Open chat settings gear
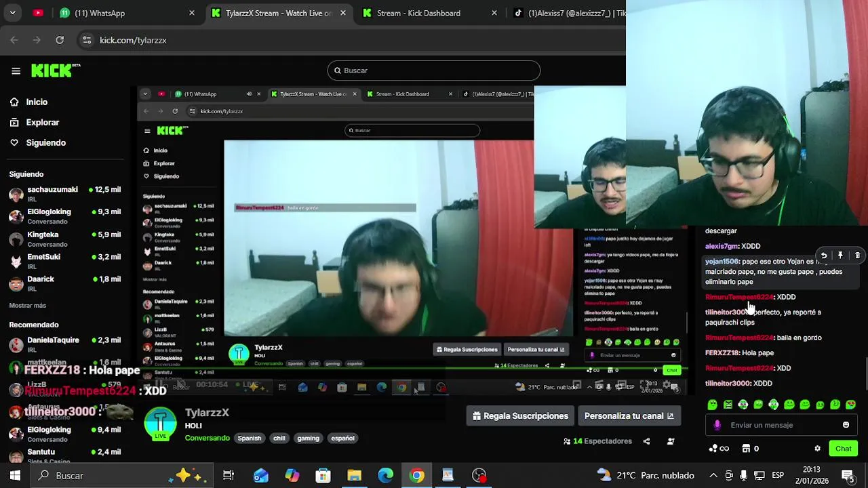The width and height of the screenshot is (868, 488). (x=817, y=449)
